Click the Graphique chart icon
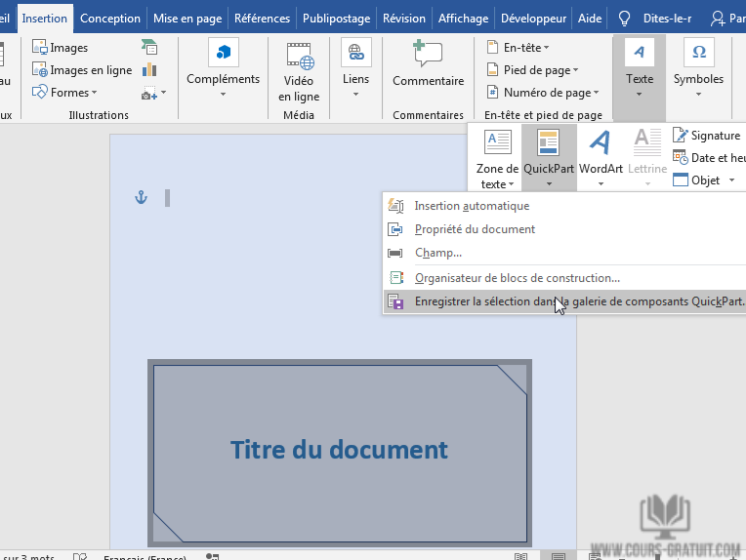The image size is (746, 560). [x=149, y=70]
